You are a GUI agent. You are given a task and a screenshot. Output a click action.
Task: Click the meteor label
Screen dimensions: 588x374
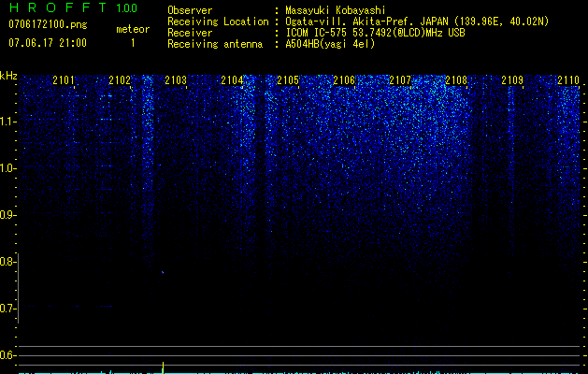click(133, 29)
